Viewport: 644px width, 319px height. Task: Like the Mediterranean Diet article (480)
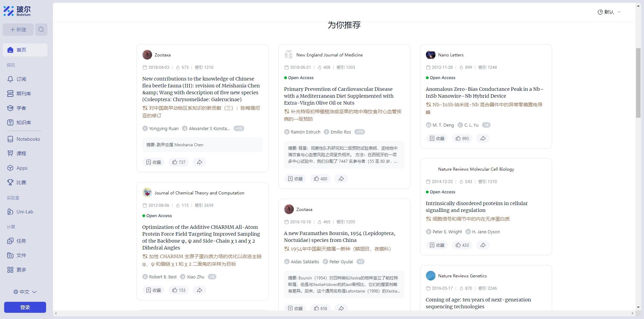pyautogui.click(x=321, y=179)
